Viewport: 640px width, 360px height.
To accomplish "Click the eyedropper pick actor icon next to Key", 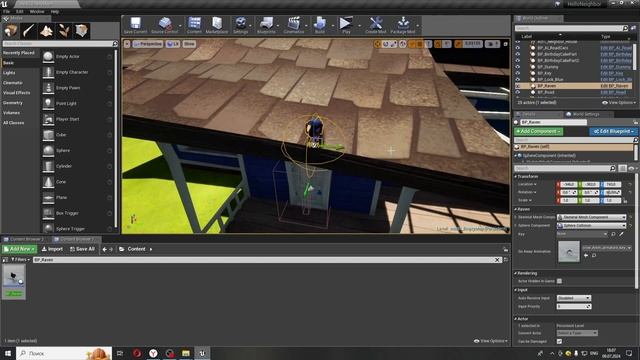I will (x=621, y=234).
